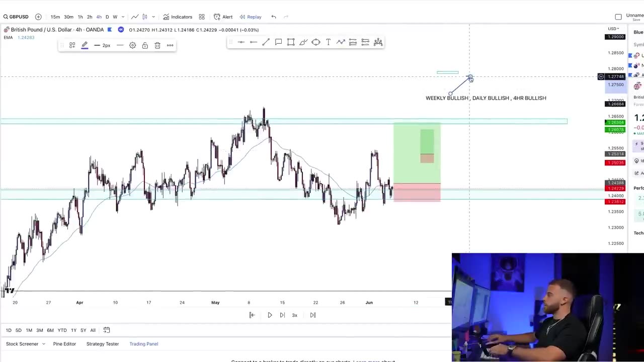Select horizontal line drawing tool
Image resolution: width=644 pixels, height=362 pixels.
[x=241, y=42]
